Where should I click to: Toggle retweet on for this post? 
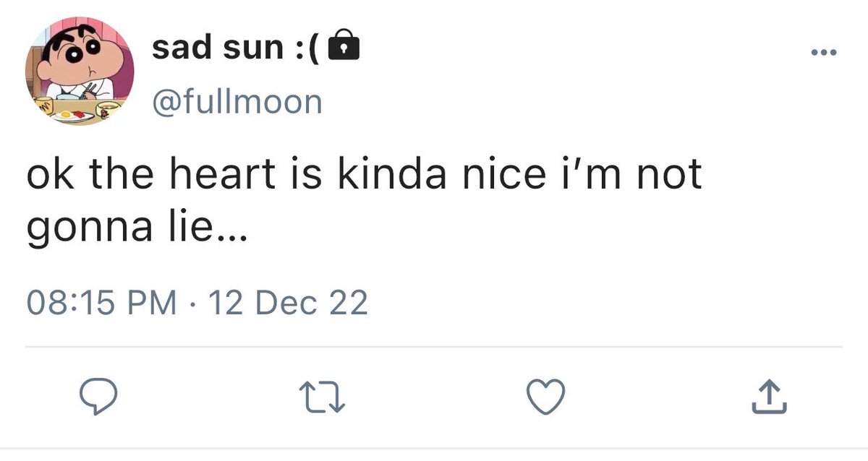(320, 397)
